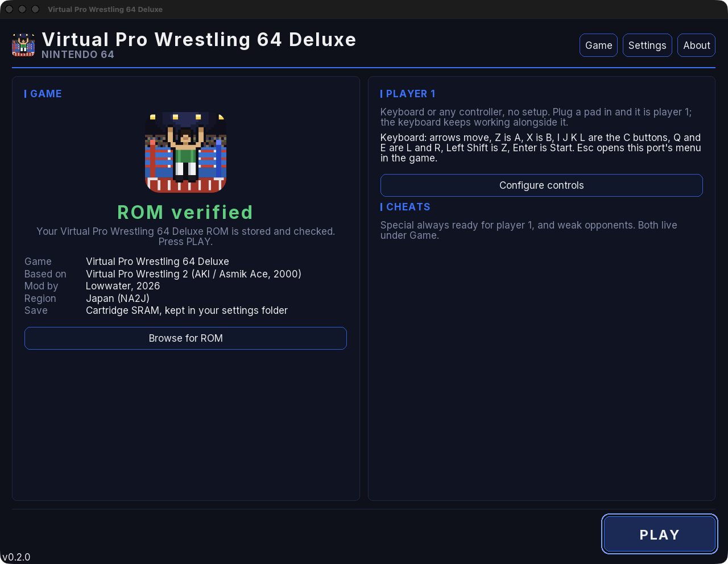This screenshot has width=728, height=564.
Task: Click the keyboard mapping description text
Action: pyautogui.click(x=541, y=148)
